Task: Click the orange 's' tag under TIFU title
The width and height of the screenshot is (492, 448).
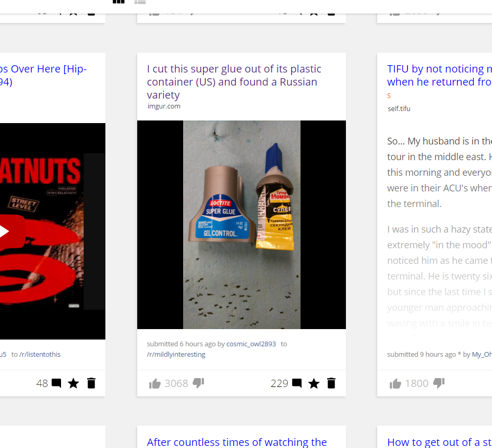Action: pyautogui.click(x=389, y=95)
